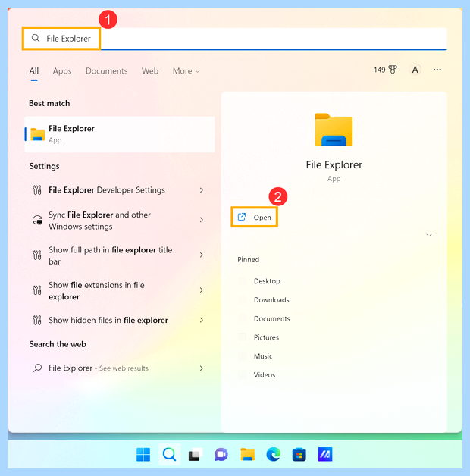Click File Explorer title in preview pane

click(x=334, y=164)
